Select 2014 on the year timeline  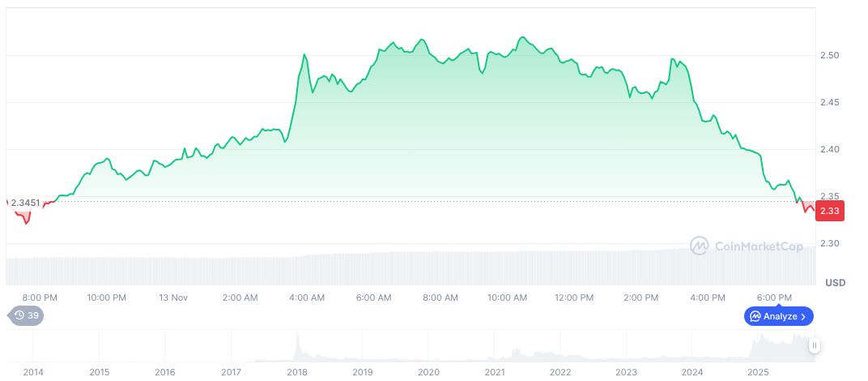tap(33, 371)
